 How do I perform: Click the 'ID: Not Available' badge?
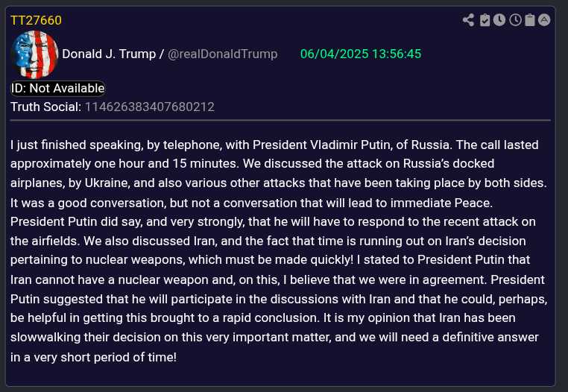pyautogui.click(x=57, y=88)
